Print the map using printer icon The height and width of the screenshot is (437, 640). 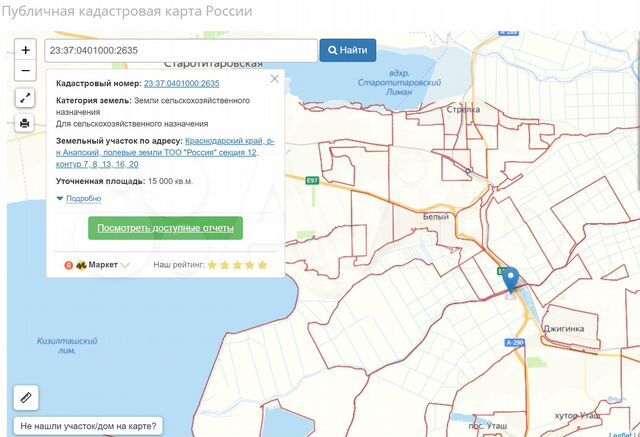tap(26, 123)
